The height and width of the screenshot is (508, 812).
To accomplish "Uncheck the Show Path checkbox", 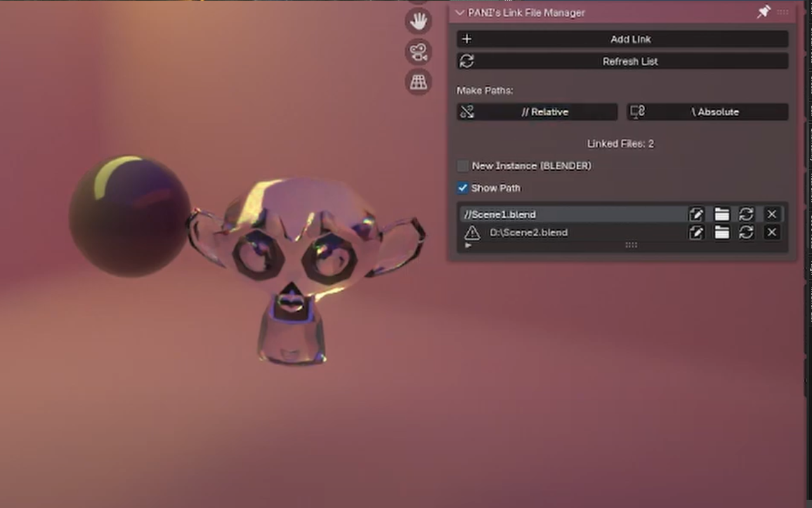I will 463,188.
